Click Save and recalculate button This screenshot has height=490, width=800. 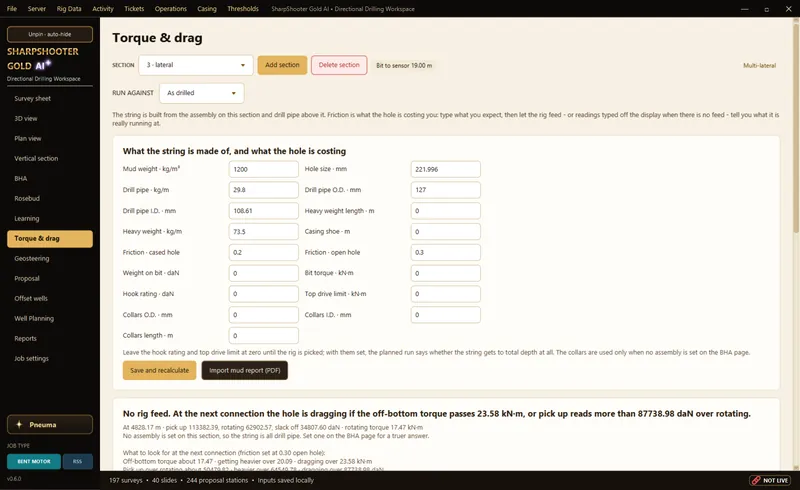tap(159, 371)
